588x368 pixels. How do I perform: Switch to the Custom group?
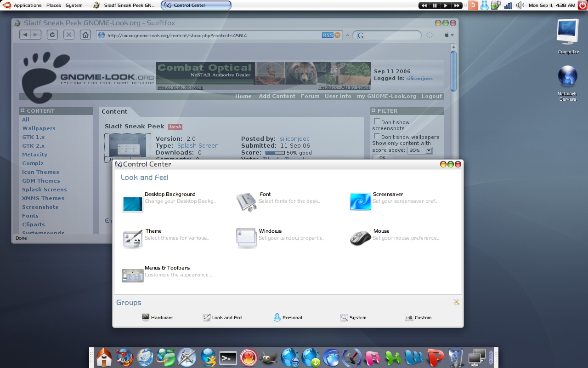(418, 317)
